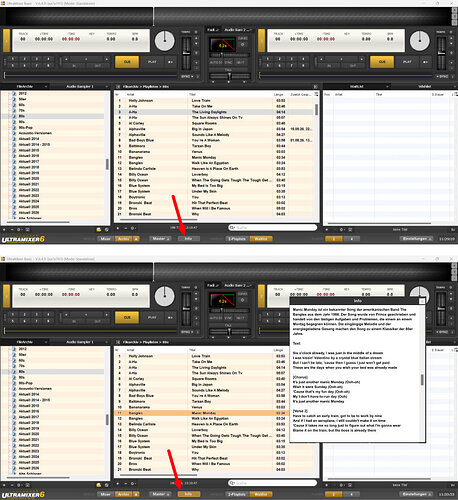Toggle mixer SYNC button in upper screenshot

228,62
